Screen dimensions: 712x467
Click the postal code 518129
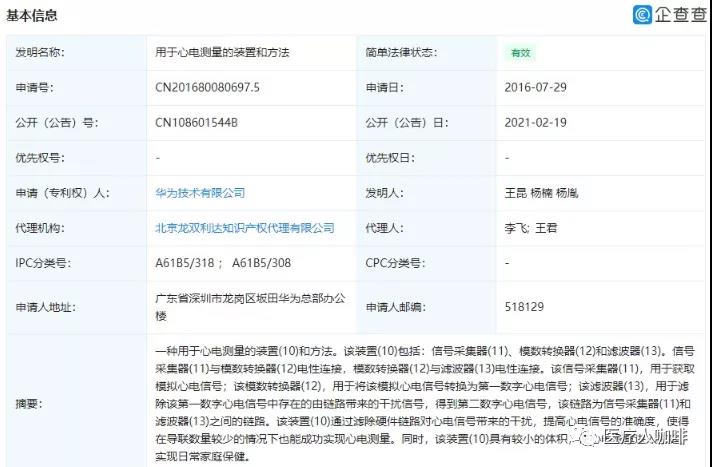click(524, 307)
